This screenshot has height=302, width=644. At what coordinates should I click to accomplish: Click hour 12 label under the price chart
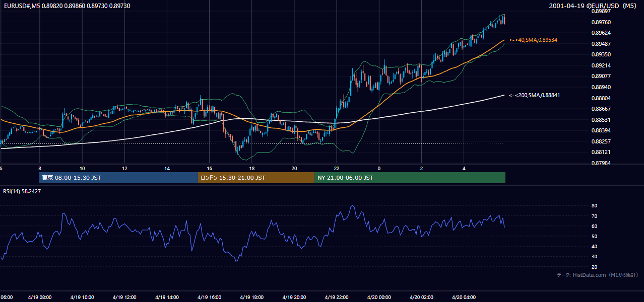(x=124, y=169)
